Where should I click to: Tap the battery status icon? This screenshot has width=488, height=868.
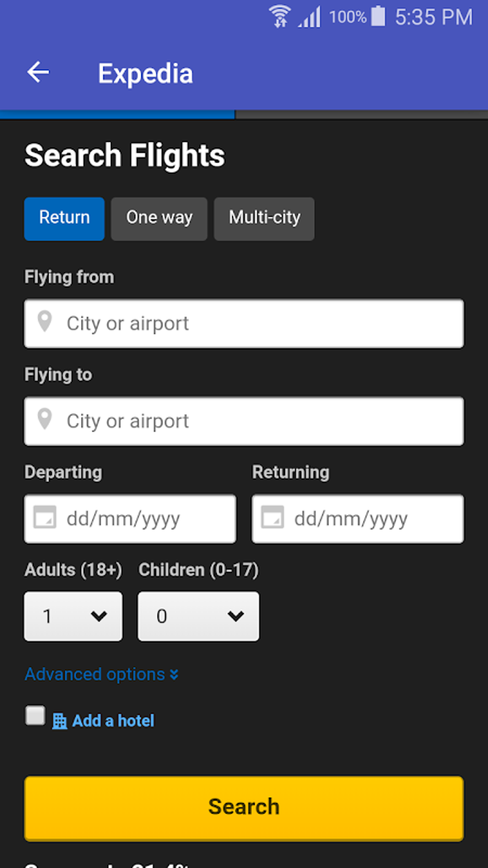[x=378, y=16]
